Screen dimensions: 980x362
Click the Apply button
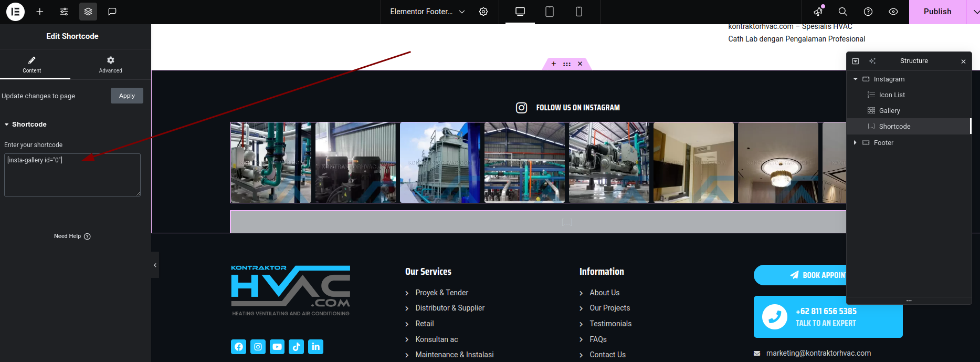click(127, 96)
